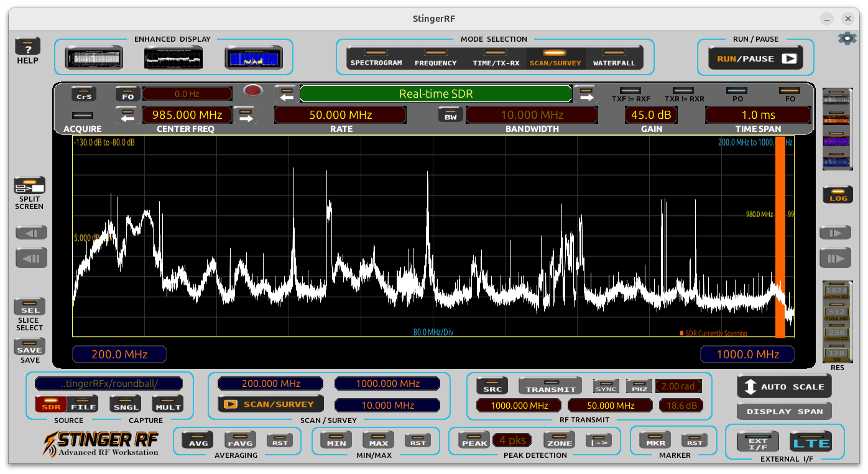Toggle the LOG scale button
This screenshot has height=474, width=868.
tap(838, 195)
